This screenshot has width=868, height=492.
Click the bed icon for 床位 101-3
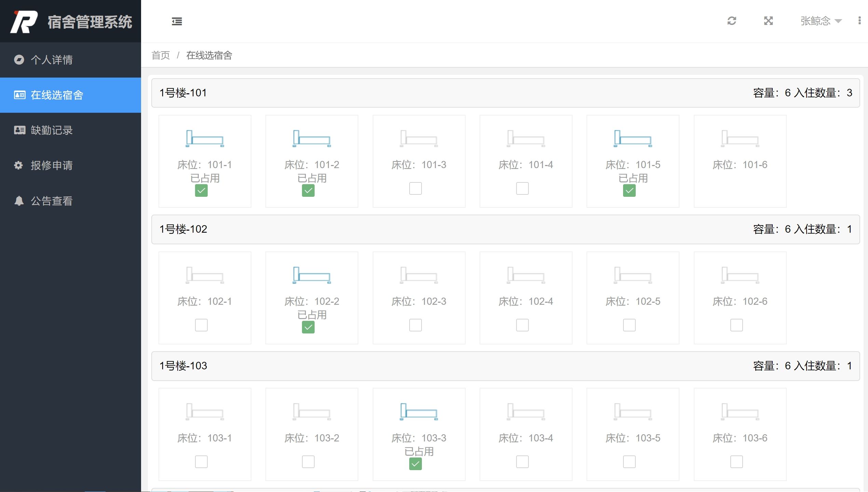pos(419,138)
